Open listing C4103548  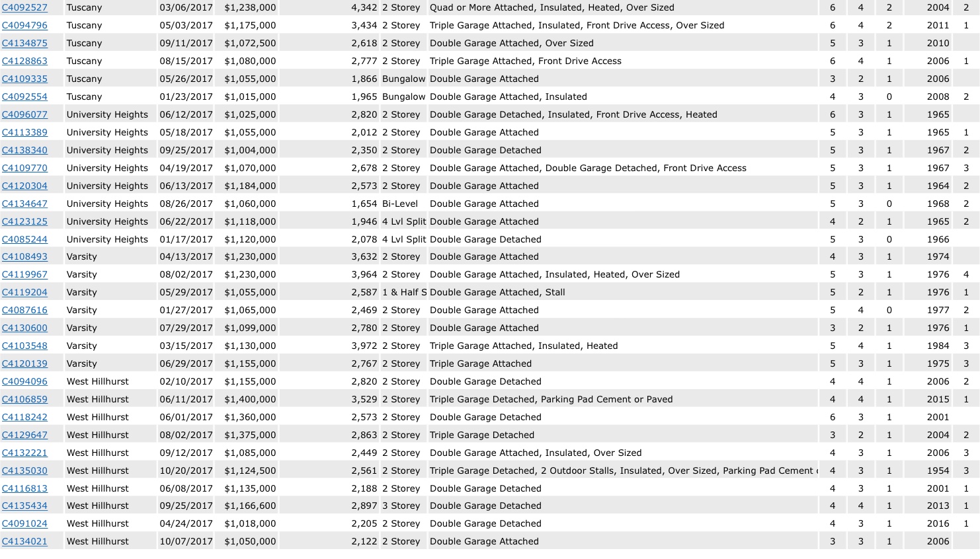point(24,346)
